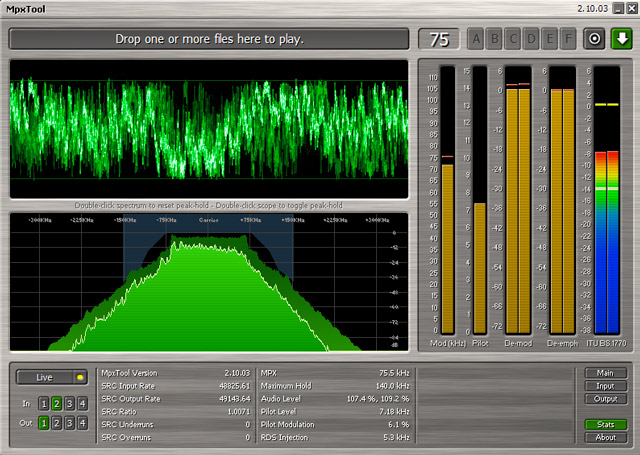Select input channel 3
The width and height of the screenshot is (640, 455).
(70, 404)
